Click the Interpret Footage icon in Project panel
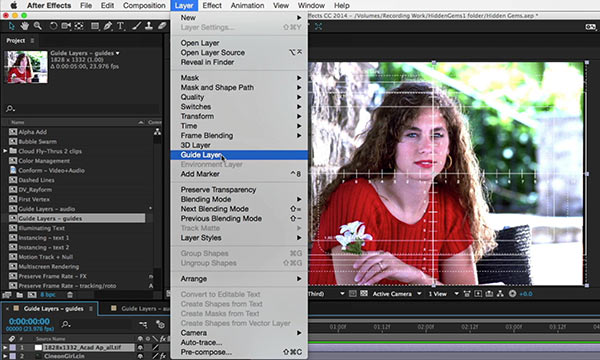The width and height of the screenshot is (600, 360). click(x=7, y=295)
